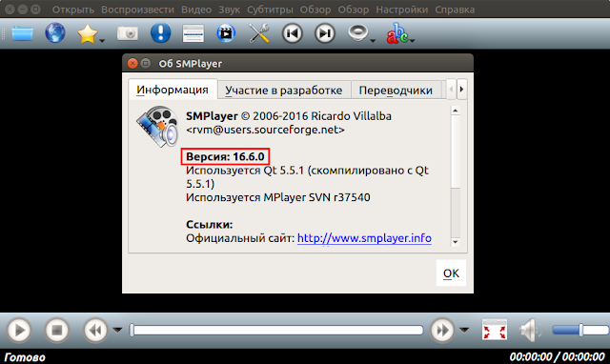Viewport: 610px width, 364px height.
Task: Click the vertical scrollbar track in dialog
Action: click(456, 212)
